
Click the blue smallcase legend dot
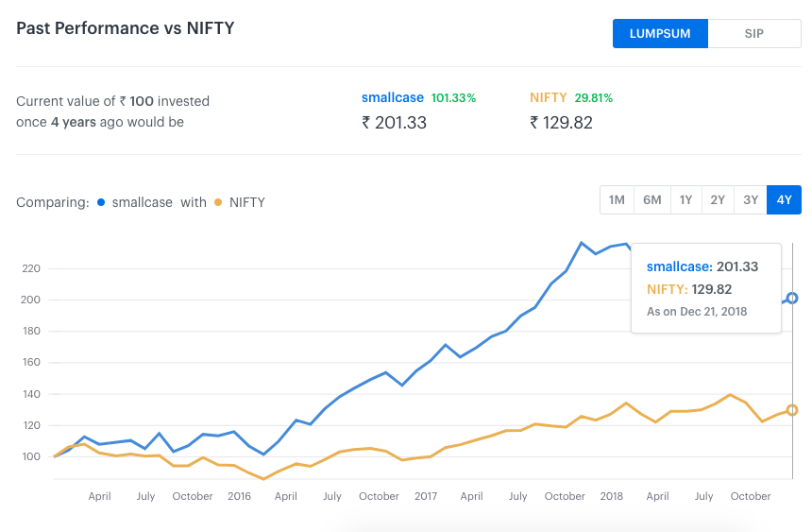coord(101,202)
